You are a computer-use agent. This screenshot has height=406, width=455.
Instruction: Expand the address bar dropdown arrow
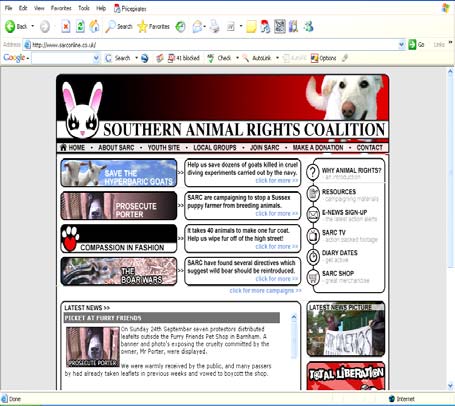tap(402, 45)
